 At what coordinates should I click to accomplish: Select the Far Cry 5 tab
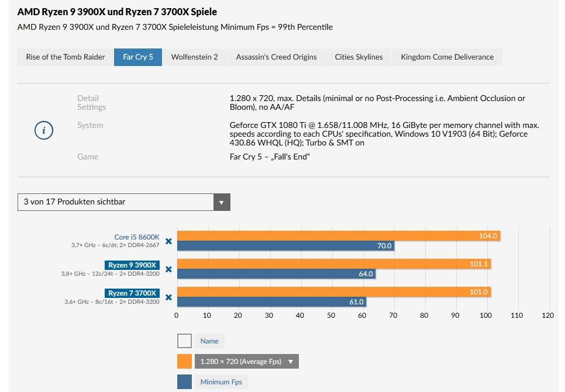coord(138,57)
